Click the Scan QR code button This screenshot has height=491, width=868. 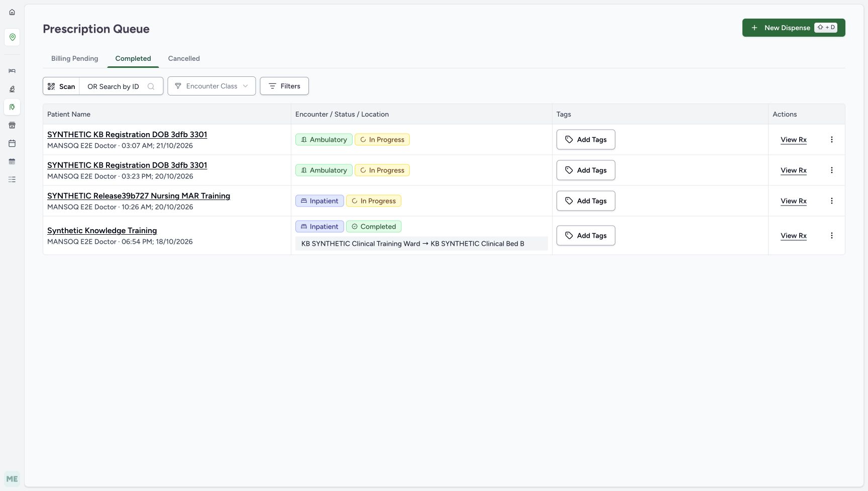click(61, 86)
